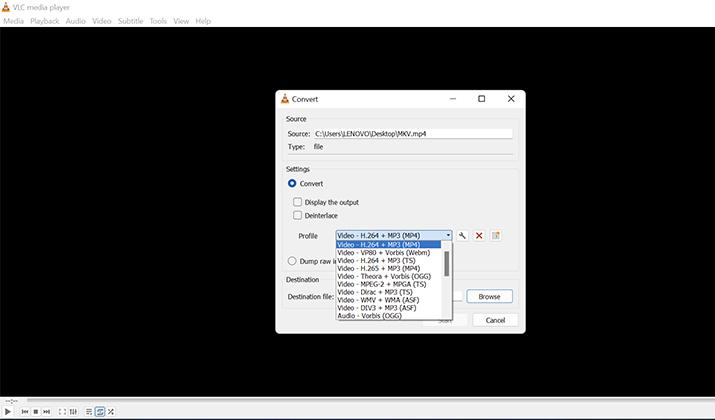
Task: Choose Audio - Vorbis (OGG) profile
Action: (x=389, y=316)
